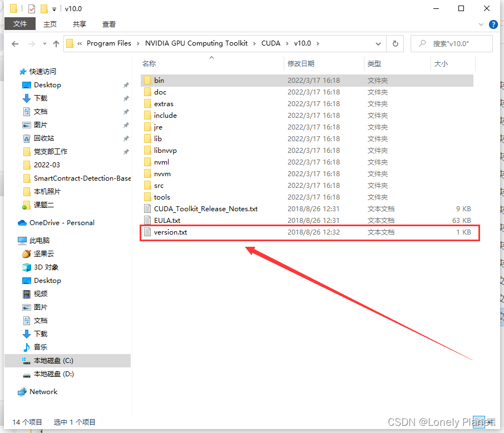The image size is (504, 433).
Task: Go up one folder level
Action: tap(56, 44)
